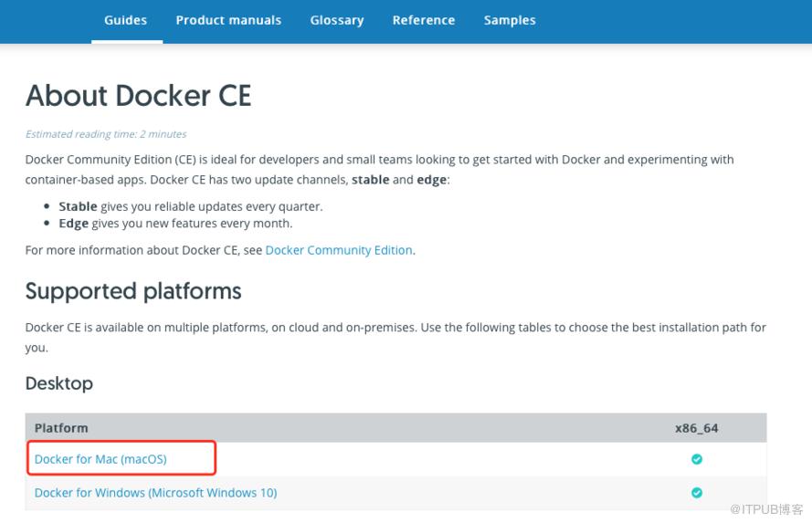
Task: Click the Desktop section heading
Action: pyautogui.click(x=59, y=383)
